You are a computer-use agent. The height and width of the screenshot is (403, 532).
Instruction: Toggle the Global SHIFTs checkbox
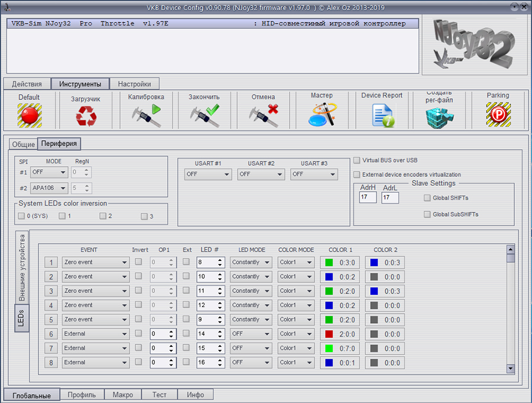[x=427, y=198]
